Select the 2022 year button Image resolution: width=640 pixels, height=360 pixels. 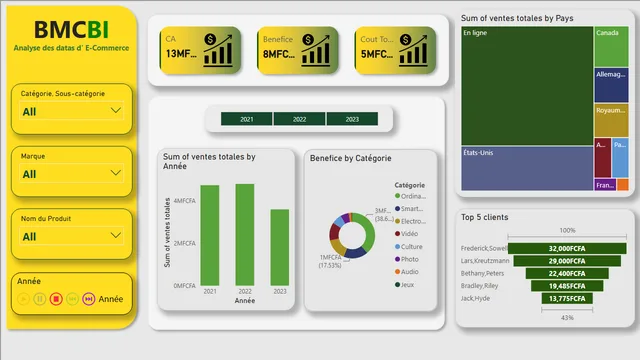click(x=299, y=119)
